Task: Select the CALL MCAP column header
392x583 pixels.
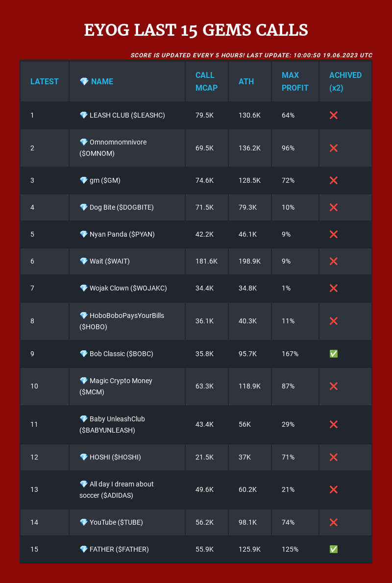Action: tap(205, 81)
